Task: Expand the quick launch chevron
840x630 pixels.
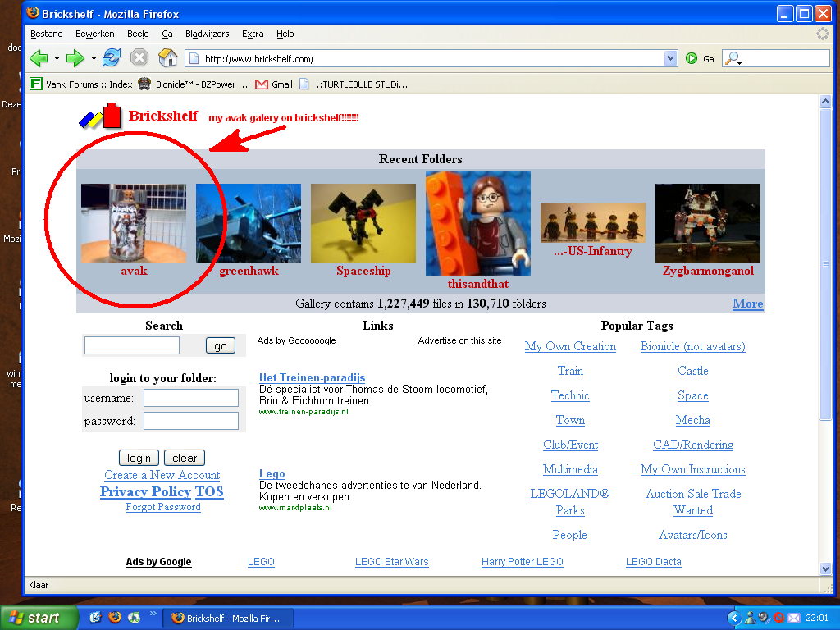Action: pos(153,614)
